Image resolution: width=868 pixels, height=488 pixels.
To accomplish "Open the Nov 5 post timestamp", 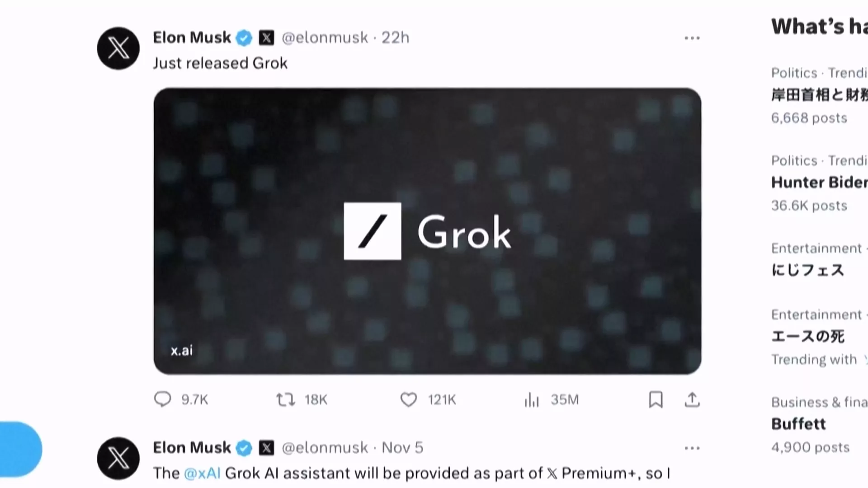I will point(402,448).
